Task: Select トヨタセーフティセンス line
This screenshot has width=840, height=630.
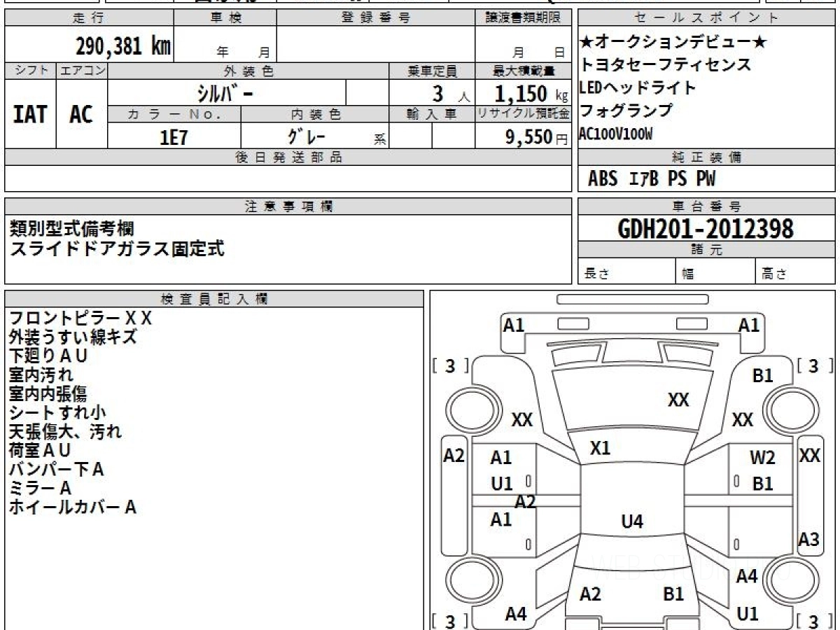Action: tap(665, 65)
